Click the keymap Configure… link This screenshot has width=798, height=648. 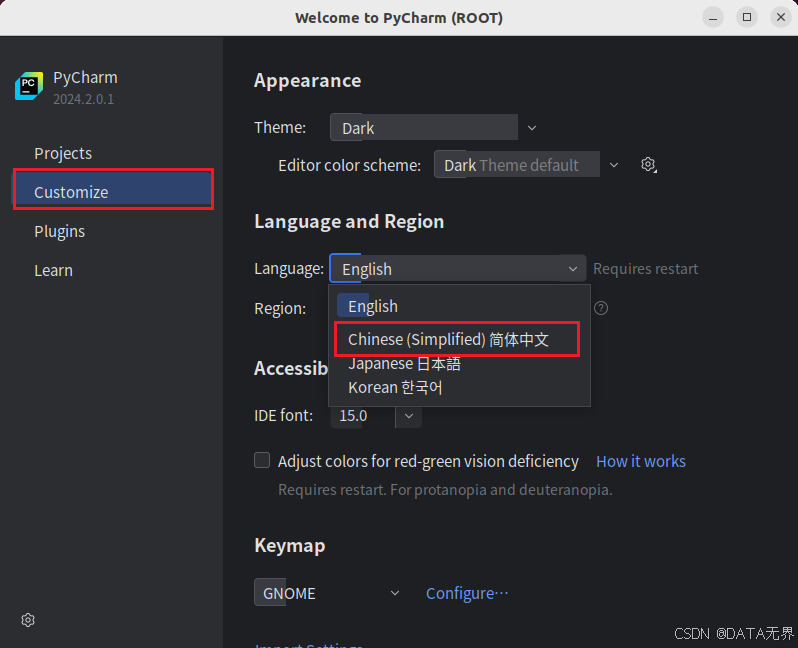pos(467,593)
